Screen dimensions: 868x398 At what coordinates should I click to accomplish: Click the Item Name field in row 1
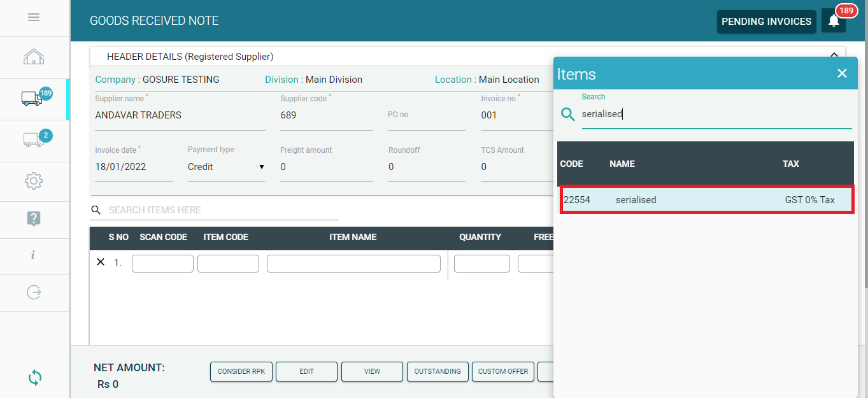[353, 264]
